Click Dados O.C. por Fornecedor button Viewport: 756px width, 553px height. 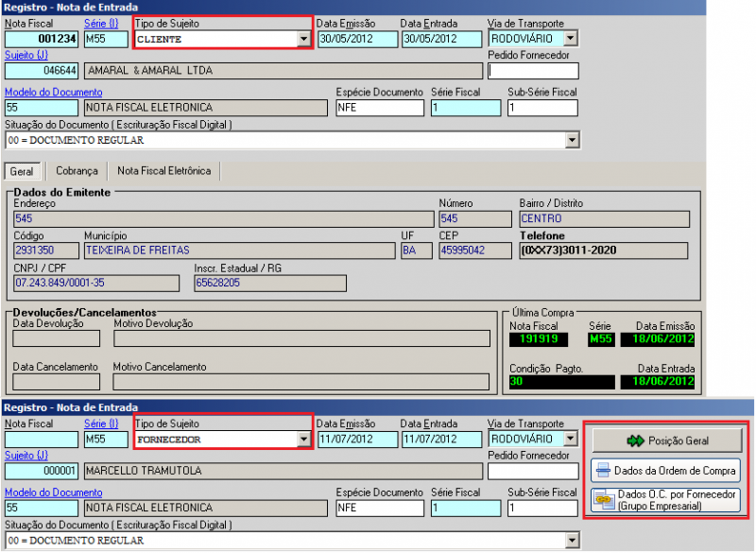[666, 500]
